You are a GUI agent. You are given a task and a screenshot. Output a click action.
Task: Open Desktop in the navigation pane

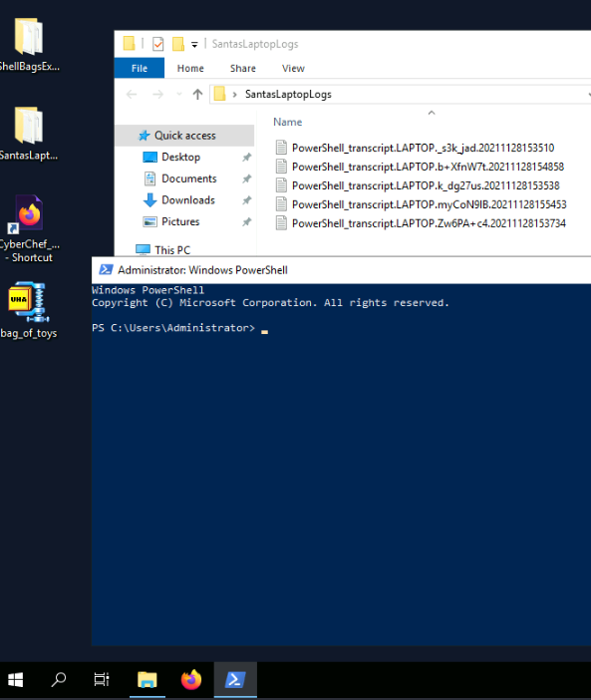pos(180,158)
